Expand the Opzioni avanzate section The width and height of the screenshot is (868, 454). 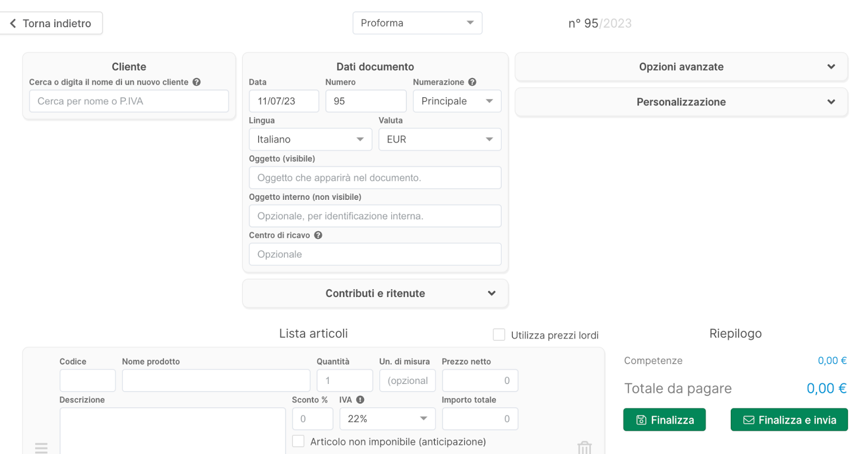(x=681, y=67)
